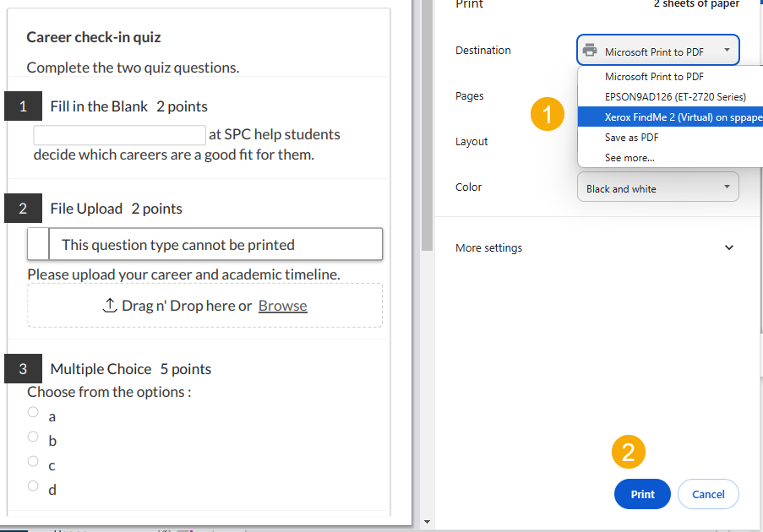Viewport: 763px width, 532px height.
Task: Click the printer icon in Destination dropdown
Action: [x=590, y=51]
